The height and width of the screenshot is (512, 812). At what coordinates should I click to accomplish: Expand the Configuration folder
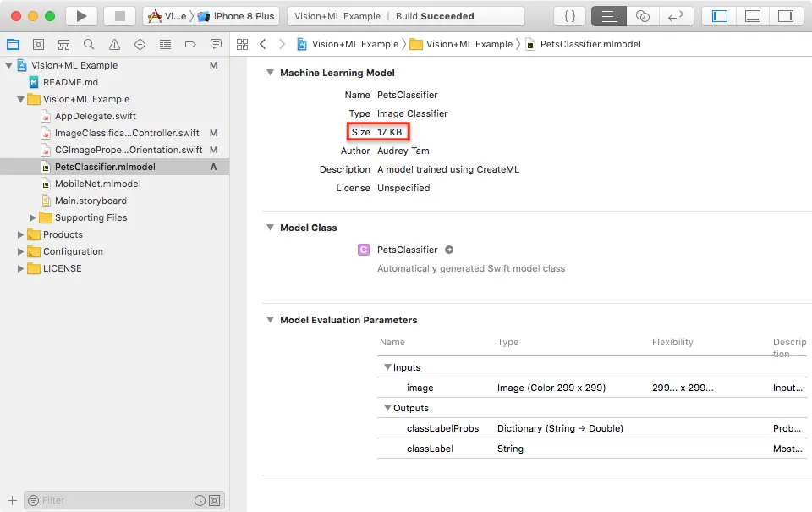click(20, 251)
